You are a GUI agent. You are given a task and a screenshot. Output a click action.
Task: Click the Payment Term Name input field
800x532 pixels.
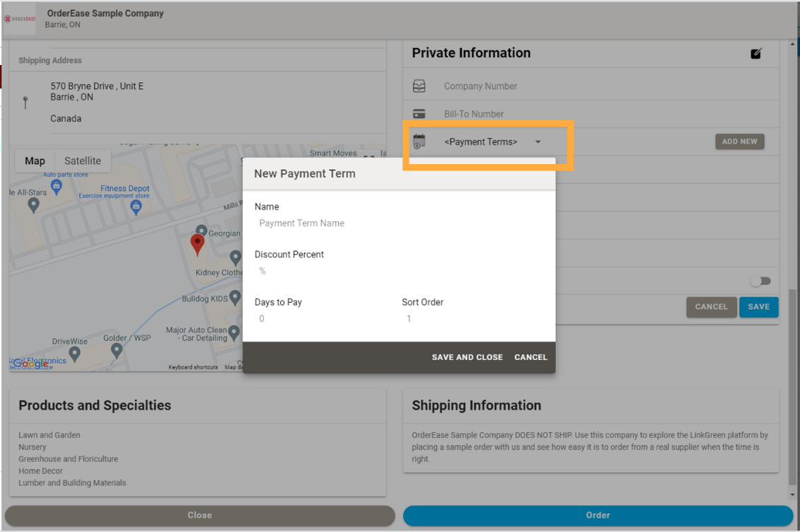(318, 223)
